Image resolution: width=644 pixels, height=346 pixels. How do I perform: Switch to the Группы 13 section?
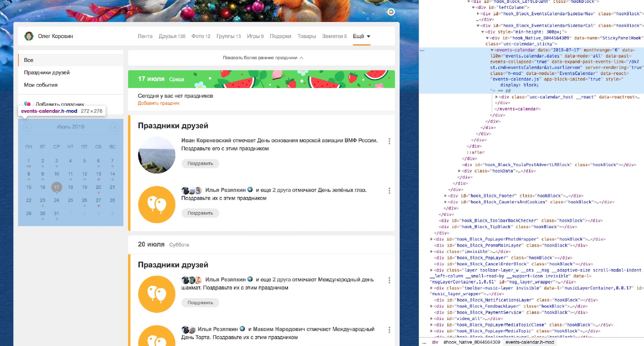(x=228, y=36)
